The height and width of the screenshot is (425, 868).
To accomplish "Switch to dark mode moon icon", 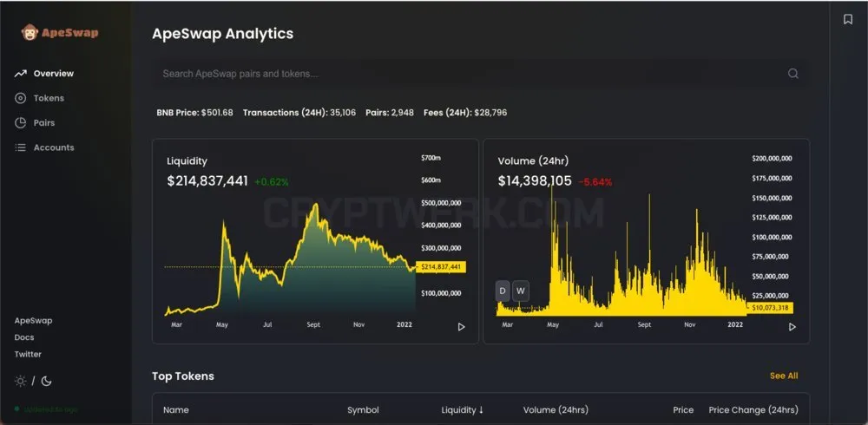I will 46,381.
